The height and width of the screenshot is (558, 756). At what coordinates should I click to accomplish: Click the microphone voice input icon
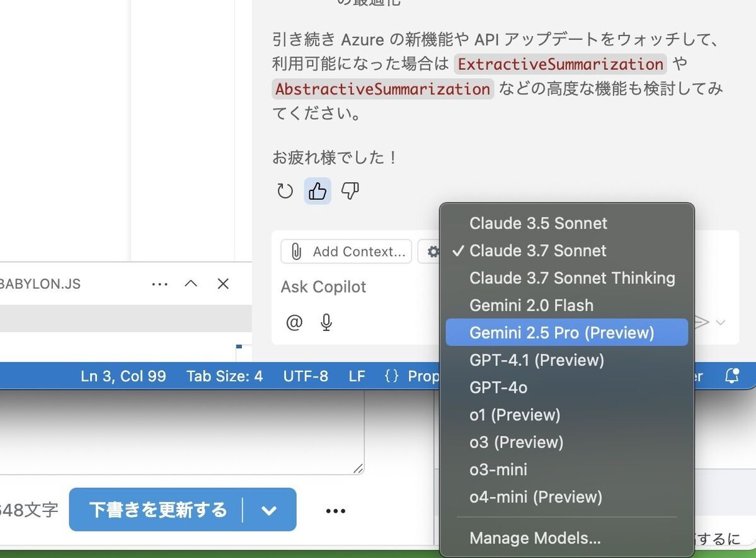click(326, 323)
